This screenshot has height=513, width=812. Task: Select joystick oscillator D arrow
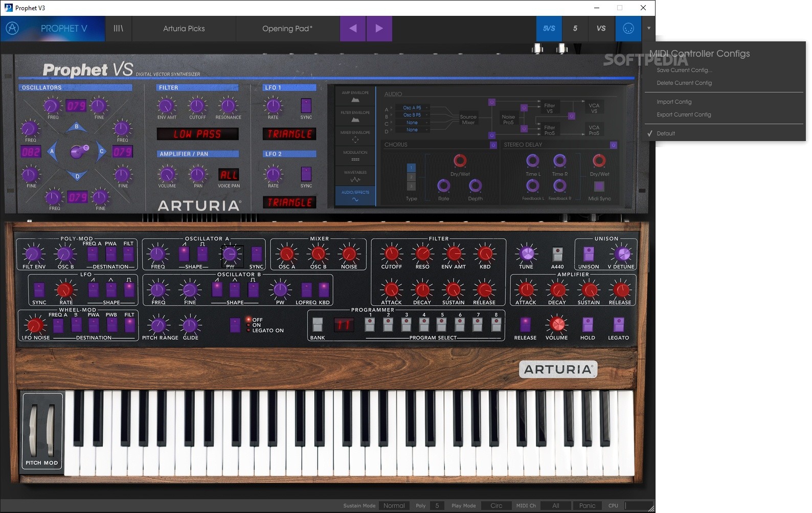77,176
